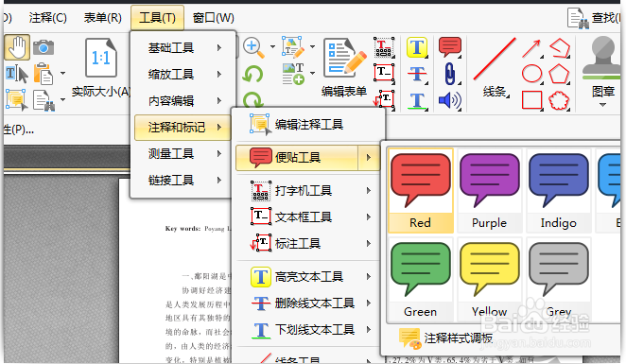Viewport: 626px width, 364px height.
Task: Pick the Yellow sticky note style
Action: pyautogui.click(x=490, y=280)
